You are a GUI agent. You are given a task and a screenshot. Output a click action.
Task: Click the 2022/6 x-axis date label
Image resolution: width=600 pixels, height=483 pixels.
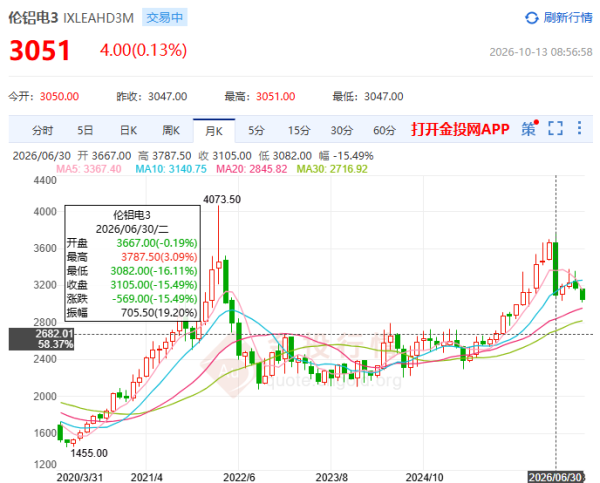239,477
